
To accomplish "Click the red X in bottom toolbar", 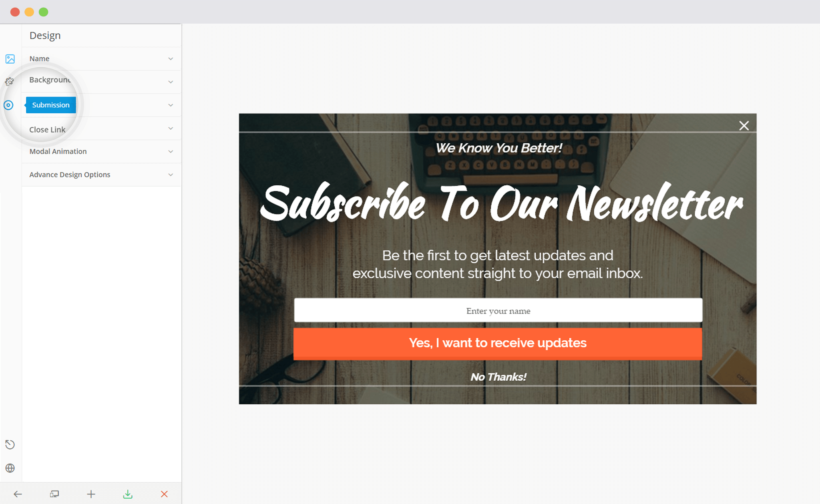I will pyautogui.click(x=164, y=494).
